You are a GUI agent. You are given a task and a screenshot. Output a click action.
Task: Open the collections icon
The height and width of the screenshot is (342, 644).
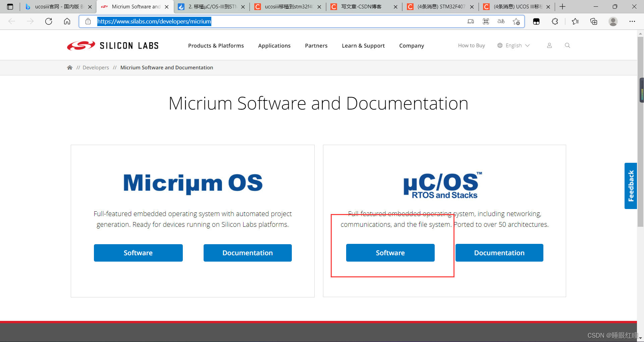point(594,21)
